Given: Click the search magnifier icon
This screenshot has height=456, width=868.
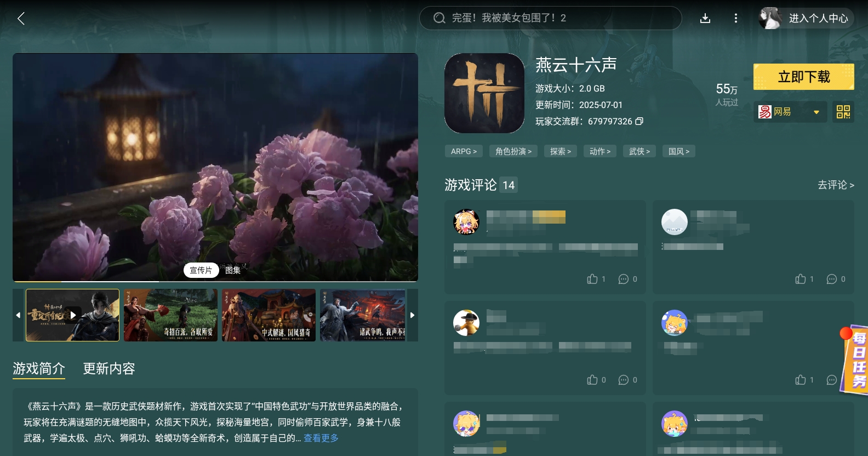Looking at the screenshot, I should (x=439, y=18).
